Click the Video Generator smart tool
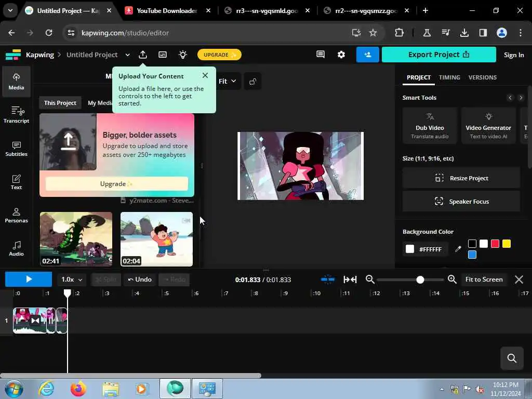The height and width of the screenshot is (399, 532). (x=488, y=126)
